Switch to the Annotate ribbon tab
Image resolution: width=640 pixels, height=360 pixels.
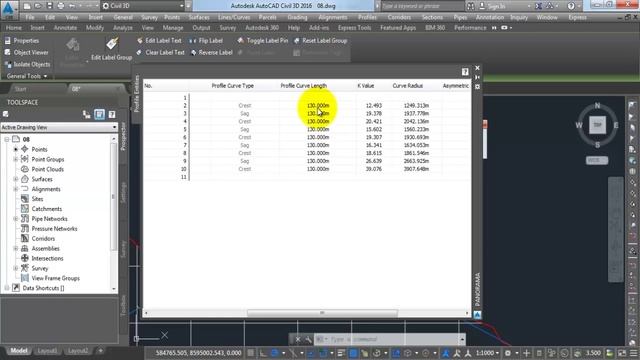pos(65,28)
